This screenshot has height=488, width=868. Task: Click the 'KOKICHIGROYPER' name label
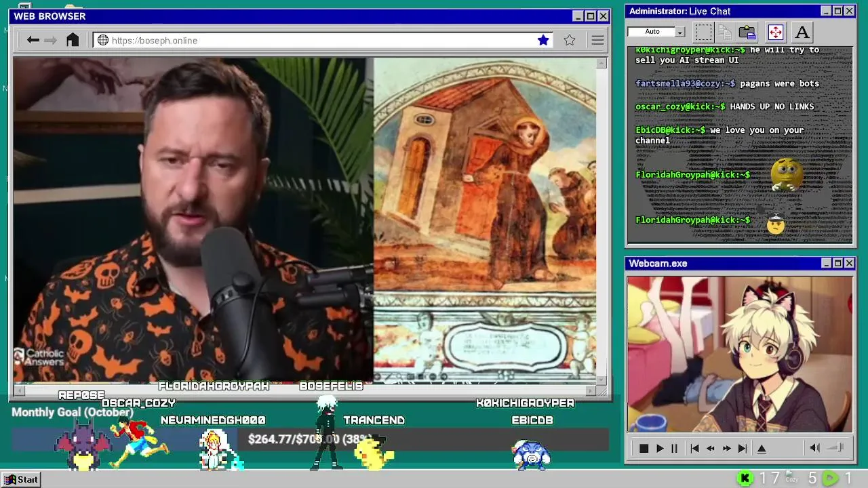526,403
